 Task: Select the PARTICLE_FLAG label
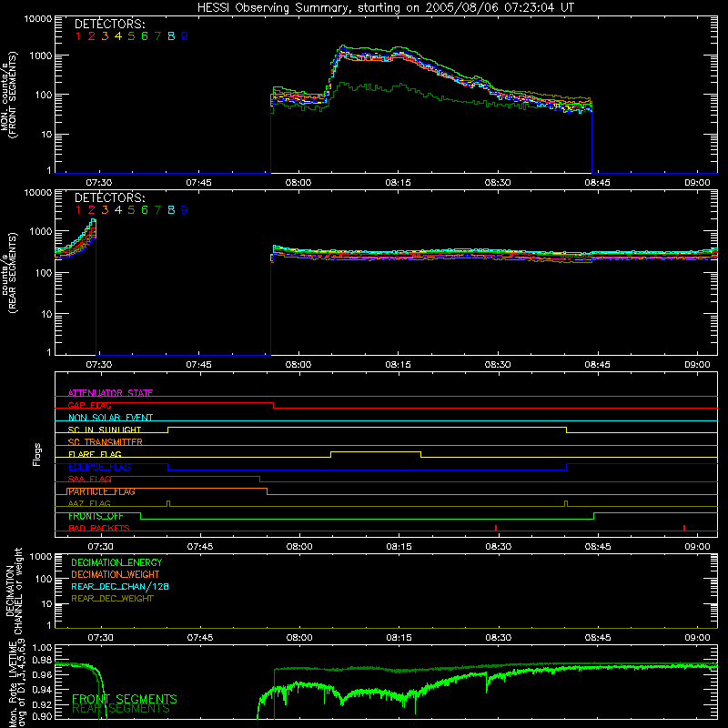pyautogui.click(x=102, y=491)
